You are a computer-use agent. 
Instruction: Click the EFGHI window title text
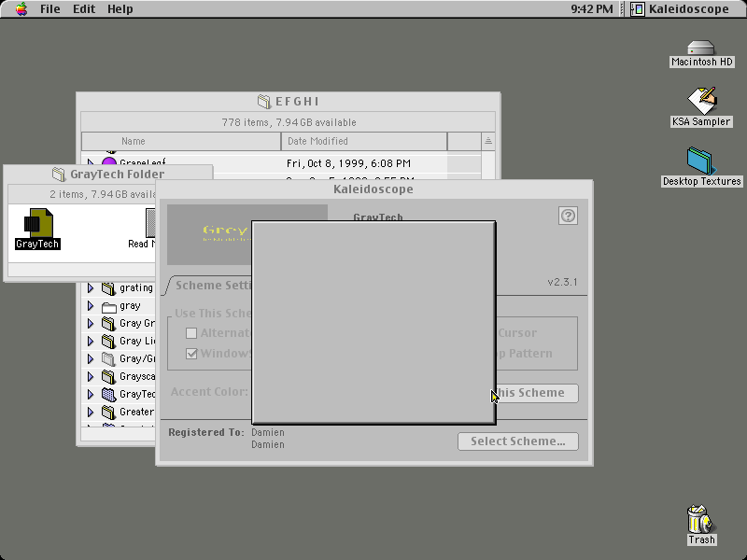pos(297,102)
